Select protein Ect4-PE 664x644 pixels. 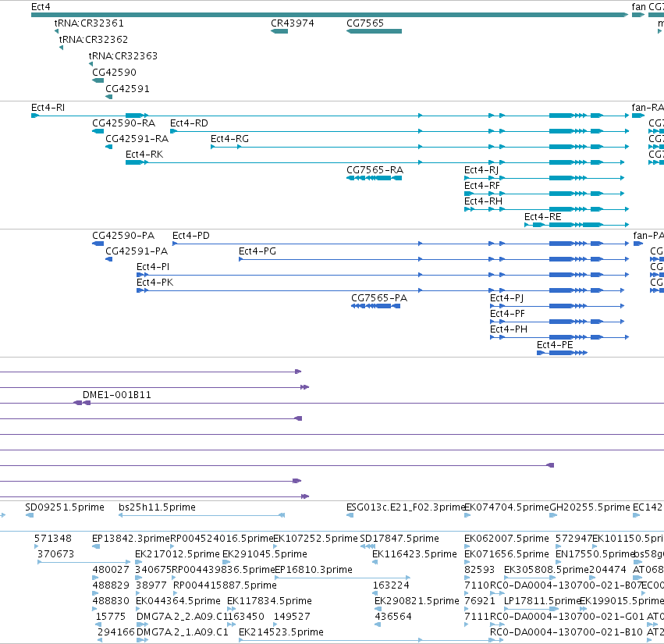pyautogui.click(x=562, y=353)
